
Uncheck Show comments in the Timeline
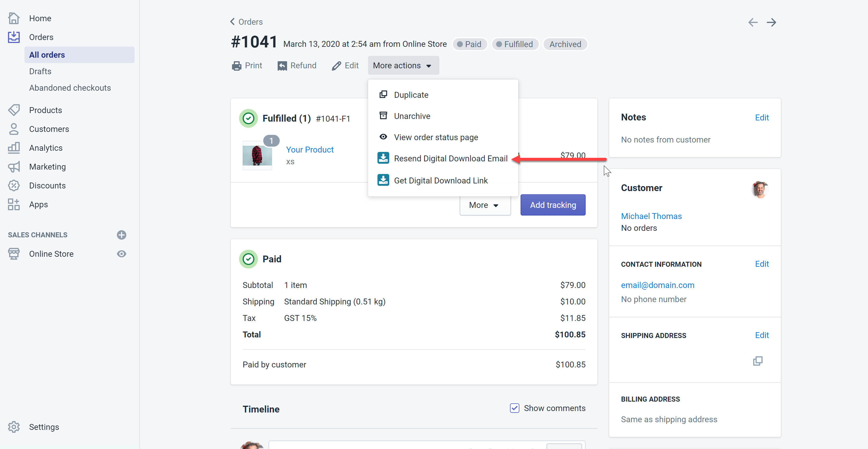point(514,408)
